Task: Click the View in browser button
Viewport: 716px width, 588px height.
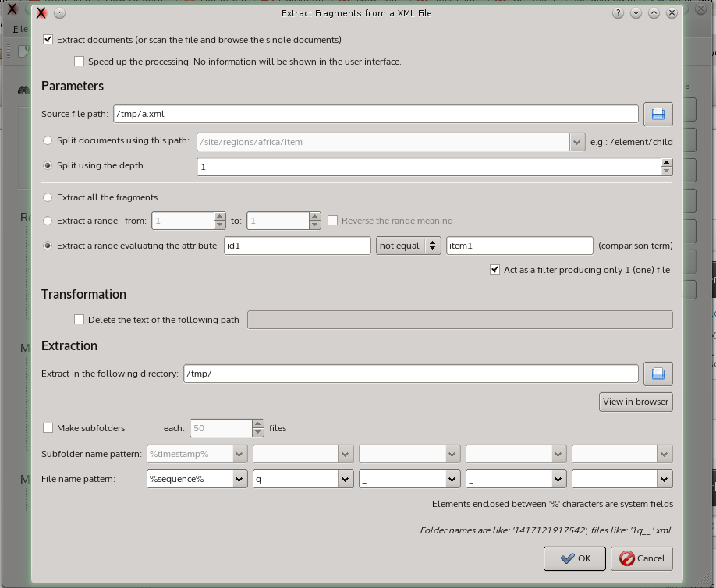Action: [x=634, y=402]
